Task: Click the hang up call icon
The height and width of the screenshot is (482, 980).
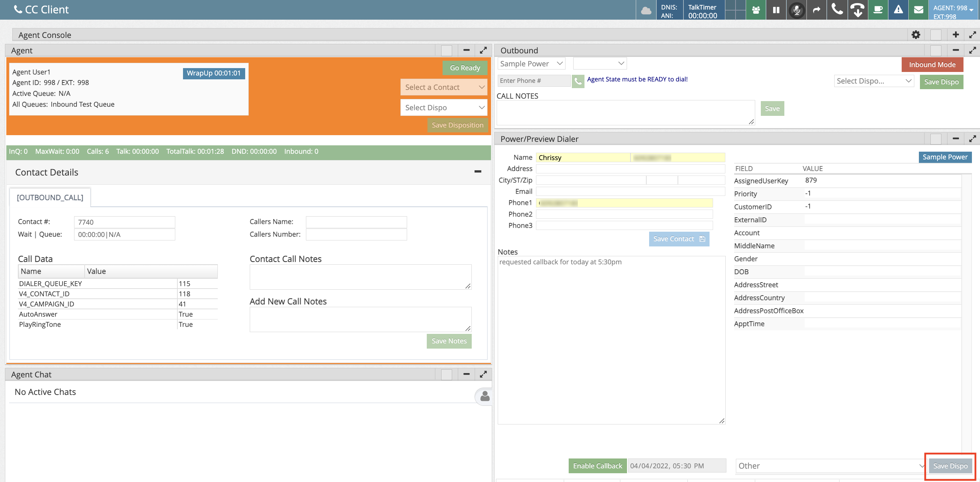Action: 857,10
